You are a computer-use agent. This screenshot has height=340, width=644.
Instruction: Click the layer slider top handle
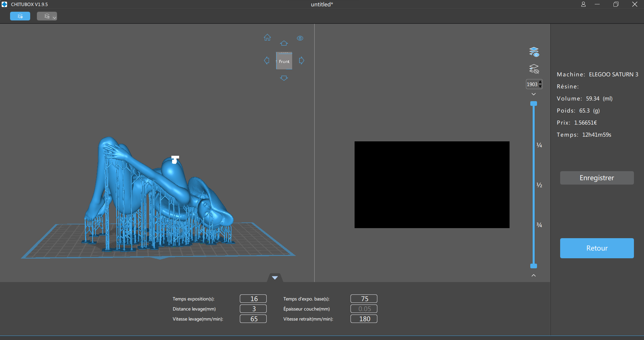[534, 104]
